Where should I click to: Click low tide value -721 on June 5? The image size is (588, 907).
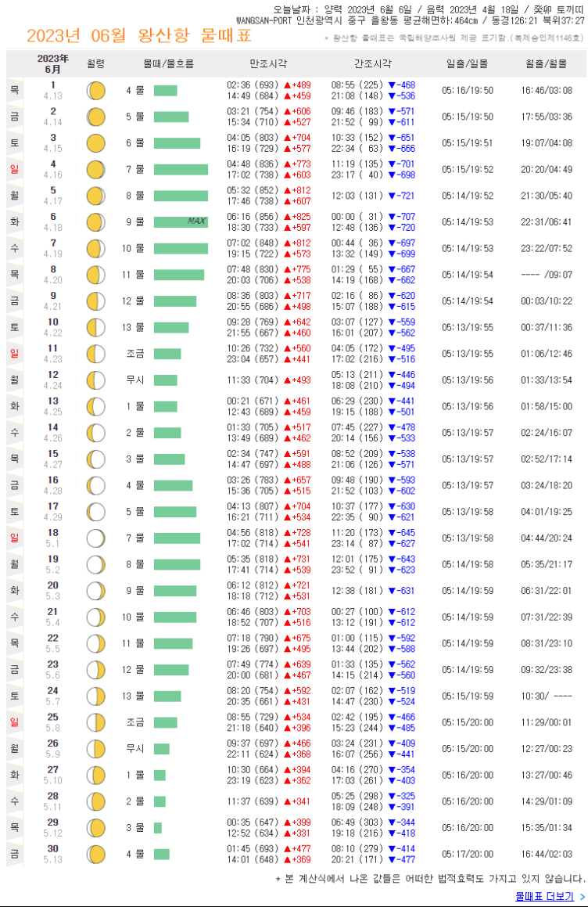pos(402,196)
